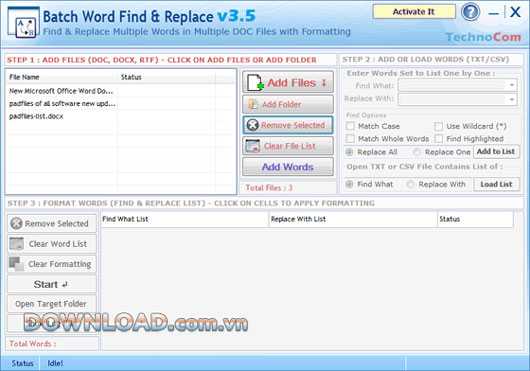Click the Add Files button
Viewport: 530px width, 371px height.
(288, 82)
